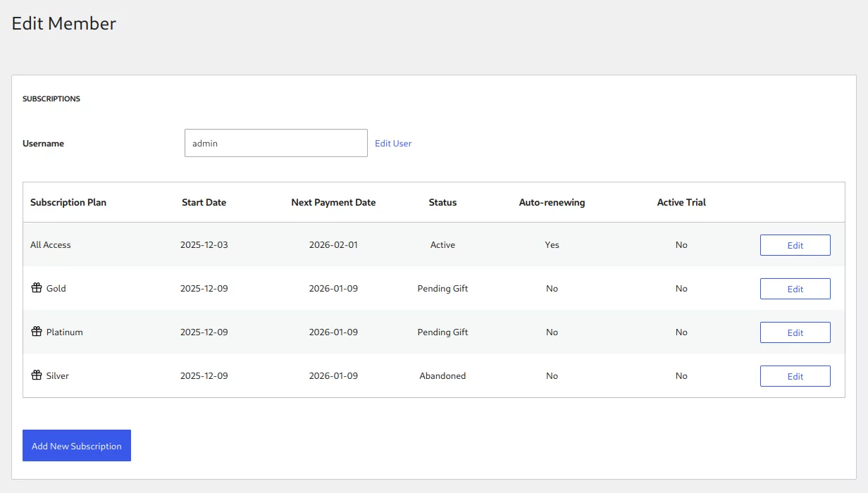Click the Subscription Plan column header
Viewport: 868px width, 493px height.
click(x=68, y=202)
